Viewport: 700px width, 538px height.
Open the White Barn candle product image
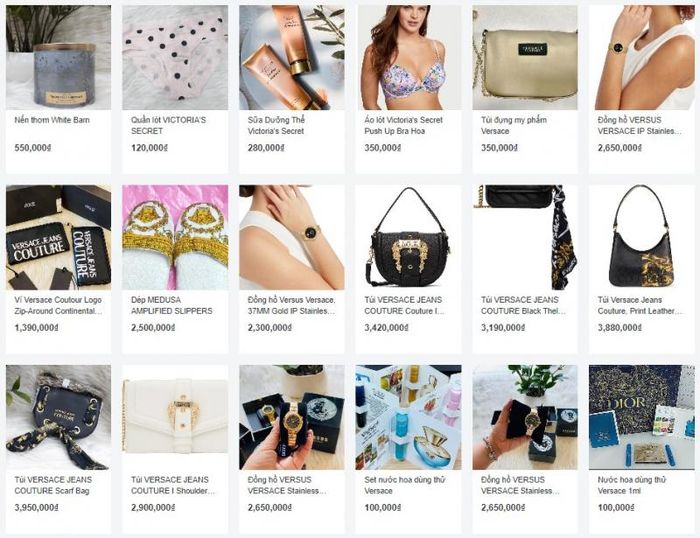coord(58,58)
